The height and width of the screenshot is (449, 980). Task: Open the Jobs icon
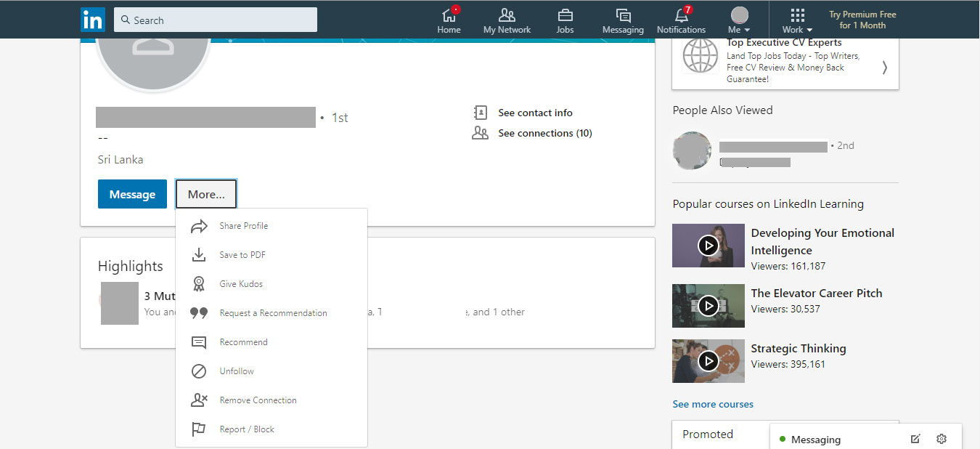pos(564,15)
